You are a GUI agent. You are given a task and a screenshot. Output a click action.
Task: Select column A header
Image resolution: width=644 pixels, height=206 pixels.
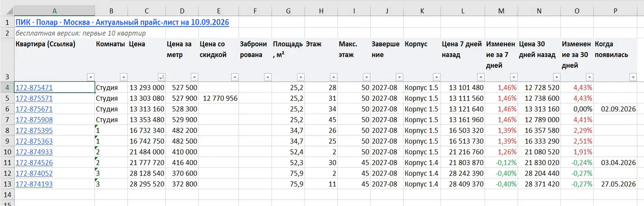click(54, 11)
